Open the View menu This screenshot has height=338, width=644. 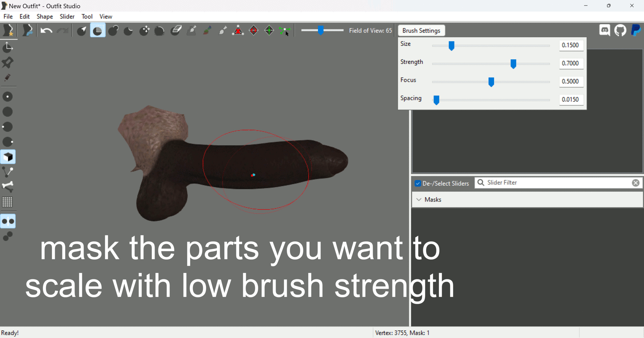[106, 16]
